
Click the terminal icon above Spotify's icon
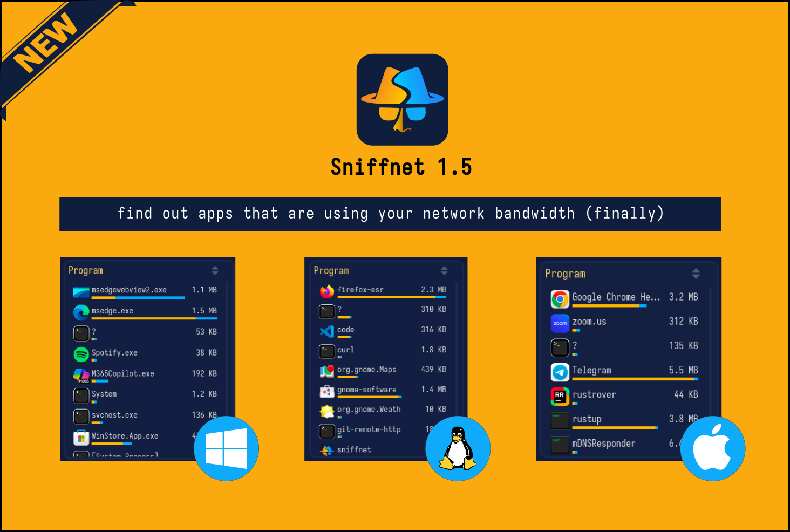(x=81, y=333)
